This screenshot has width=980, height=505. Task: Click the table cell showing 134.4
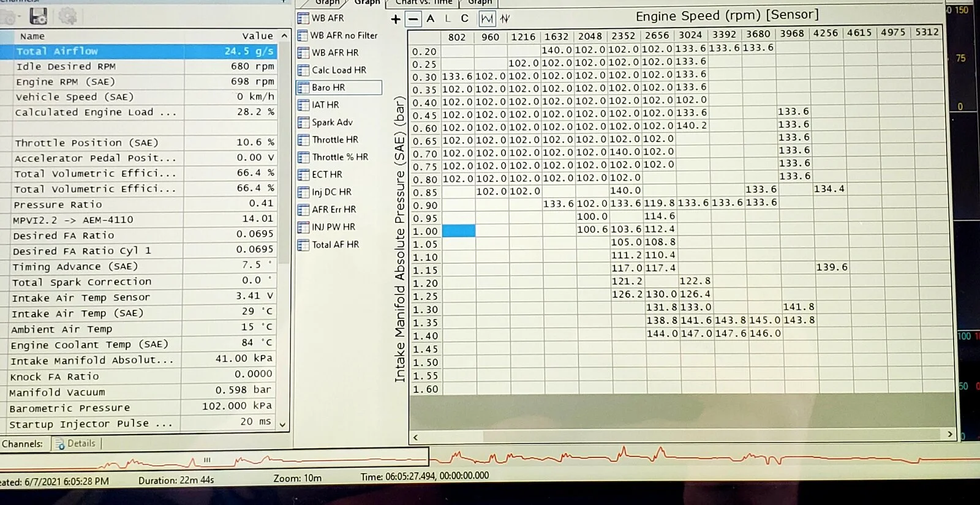pyautogui.click(x=829, y=189)
